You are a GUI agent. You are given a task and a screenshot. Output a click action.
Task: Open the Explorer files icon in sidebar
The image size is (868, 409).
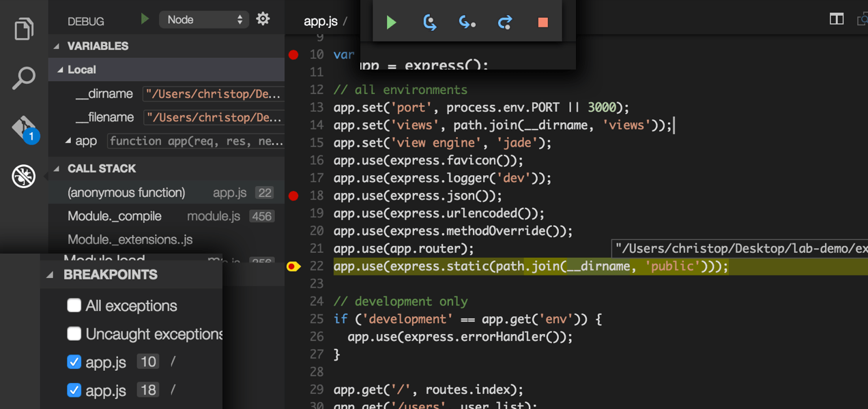[x=24, y=29]
